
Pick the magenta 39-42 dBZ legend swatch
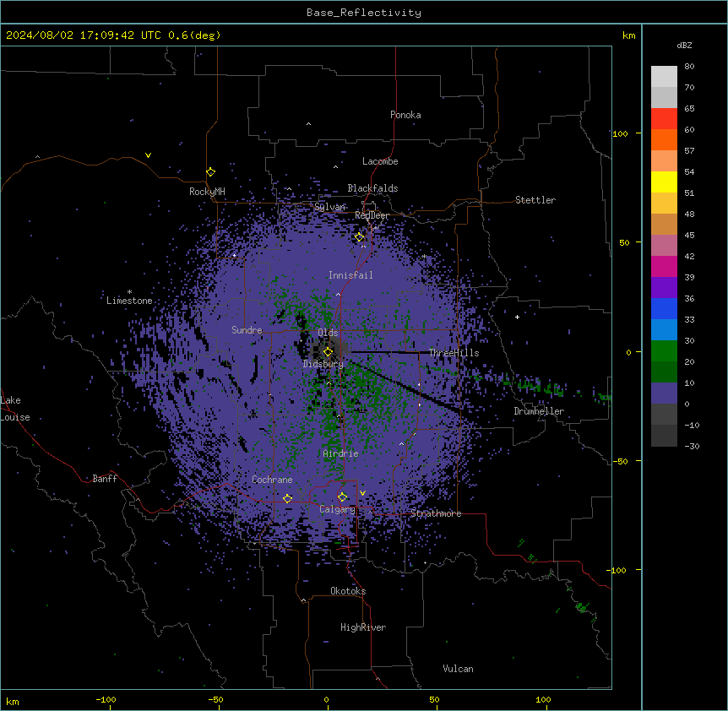tap(664, 266)
